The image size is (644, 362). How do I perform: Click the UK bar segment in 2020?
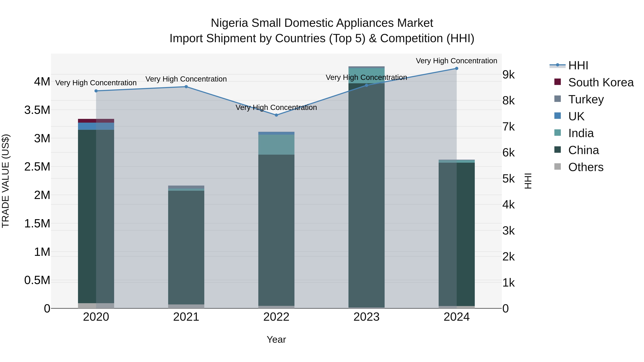point(96,126)
